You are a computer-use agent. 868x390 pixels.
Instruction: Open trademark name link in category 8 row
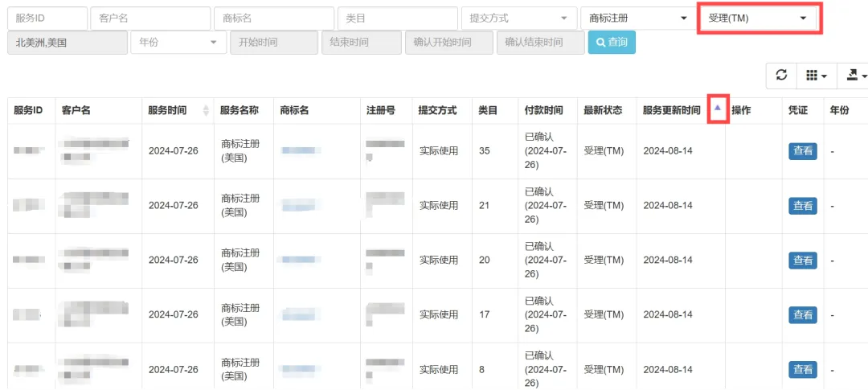pos(301,369)
